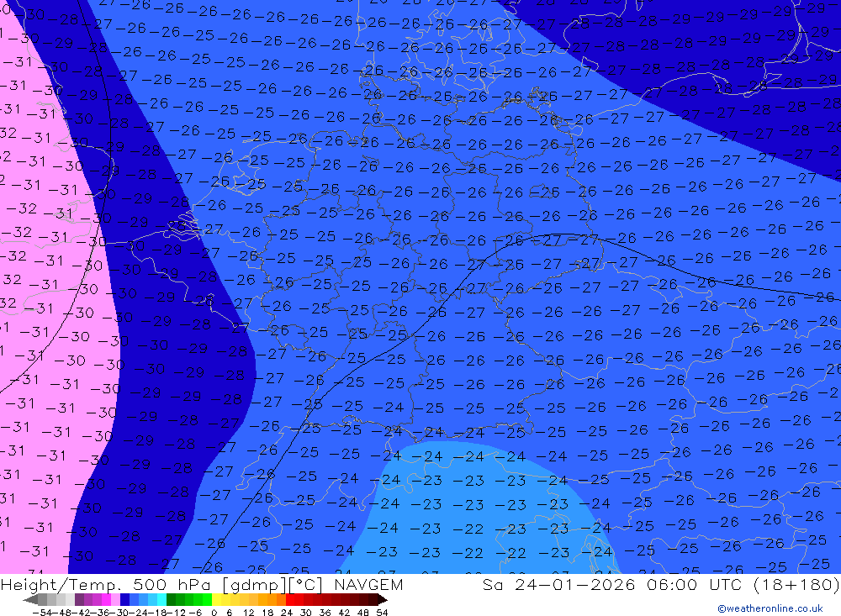
Task: Click the '[gdmp]' unit label
Action: (255, 586)
